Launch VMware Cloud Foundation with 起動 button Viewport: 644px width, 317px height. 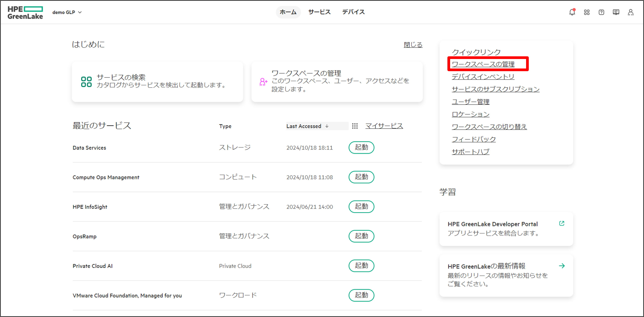point(361,295)
